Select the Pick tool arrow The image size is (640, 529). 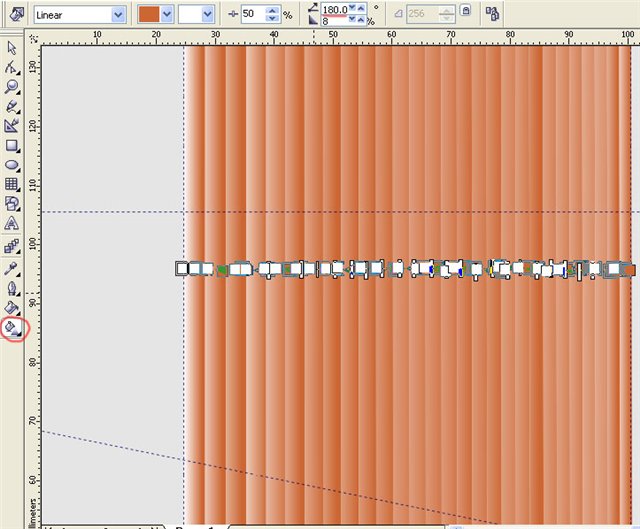12,48
